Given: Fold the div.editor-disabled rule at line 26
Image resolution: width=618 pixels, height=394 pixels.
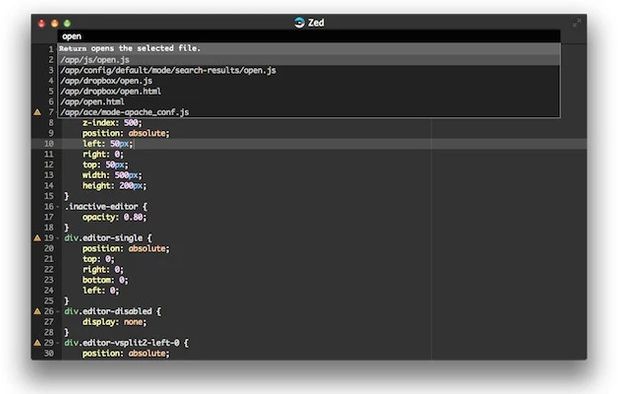Looking at the screenshot, I should 58,312.
